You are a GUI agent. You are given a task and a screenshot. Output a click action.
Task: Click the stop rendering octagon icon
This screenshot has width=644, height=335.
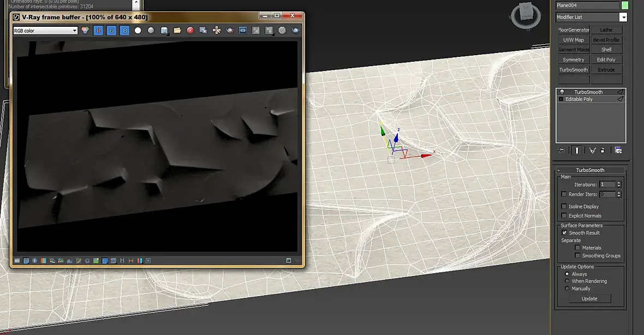(282, 31)
